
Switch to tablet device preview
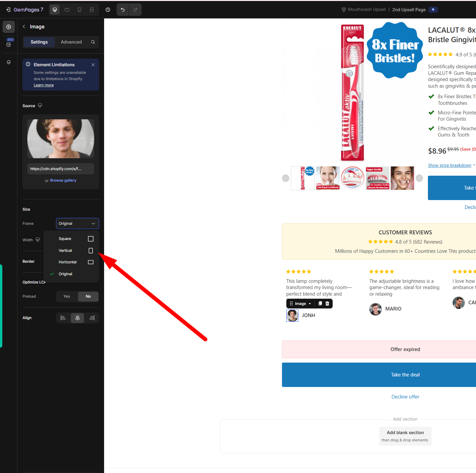67,10
